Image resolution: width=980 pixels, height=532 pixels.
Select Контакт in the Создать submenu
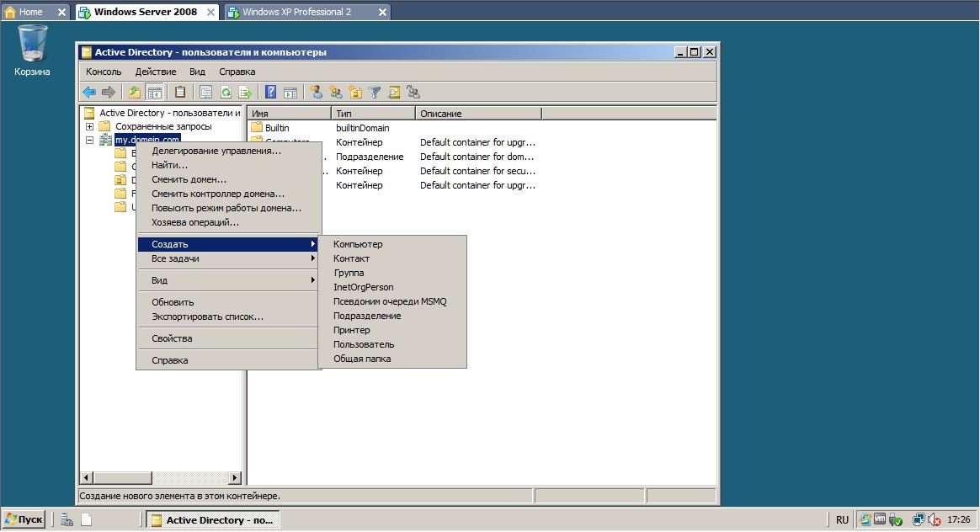point(392,258)
